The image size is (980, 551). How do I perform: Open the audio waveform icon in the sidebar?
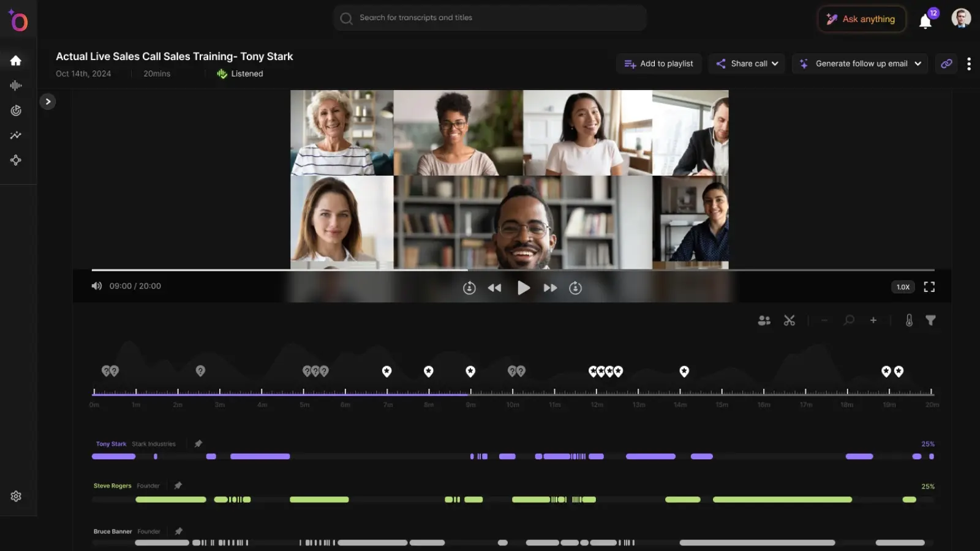(15, 85)
